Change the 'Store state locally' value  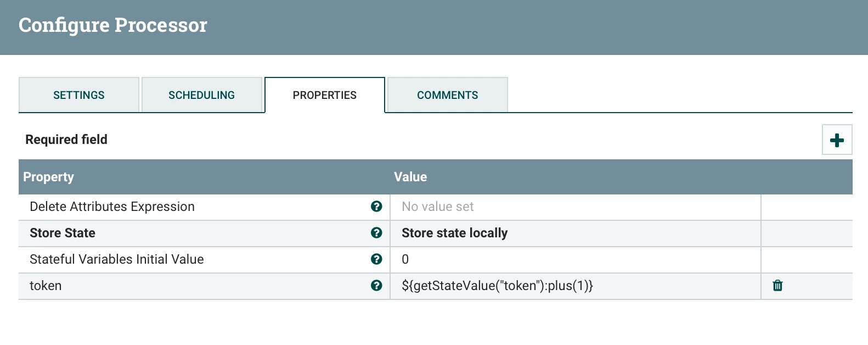coord(576,233)
